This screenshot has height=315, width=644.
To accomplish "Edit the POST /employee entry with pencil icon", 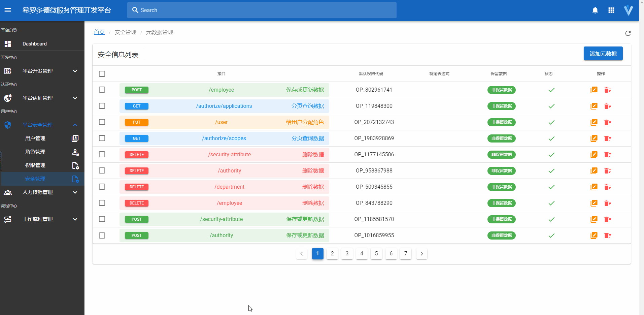I will (x=594, y=90).
